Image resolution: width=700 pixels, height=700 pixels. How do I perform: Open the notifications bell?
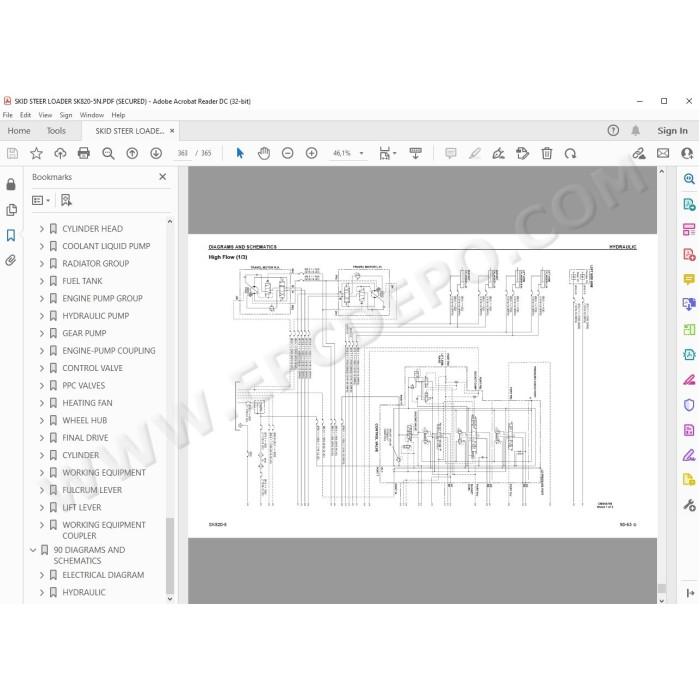point(636,130)
